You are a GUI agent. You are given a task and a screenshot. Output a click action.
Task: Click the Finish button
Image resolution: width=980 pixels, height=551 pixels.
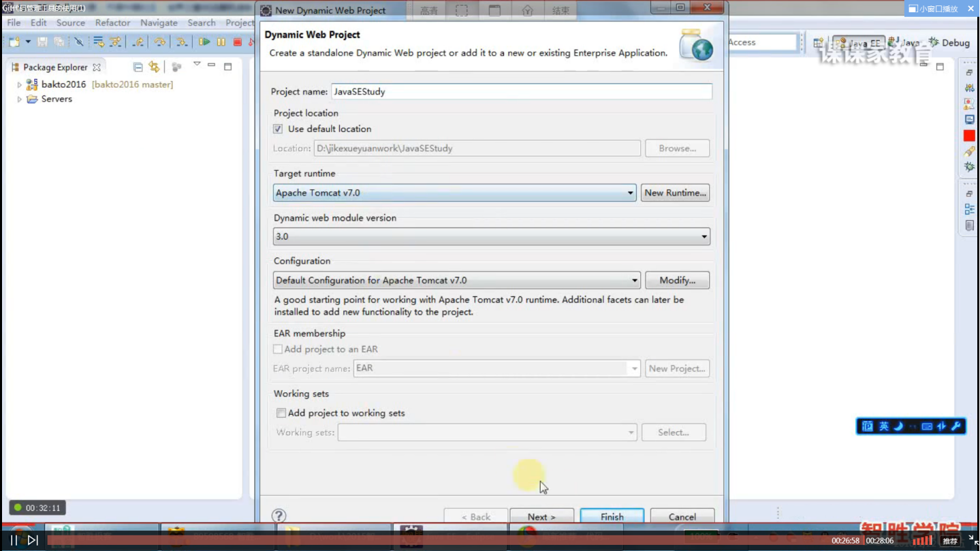tap(612, 516)
